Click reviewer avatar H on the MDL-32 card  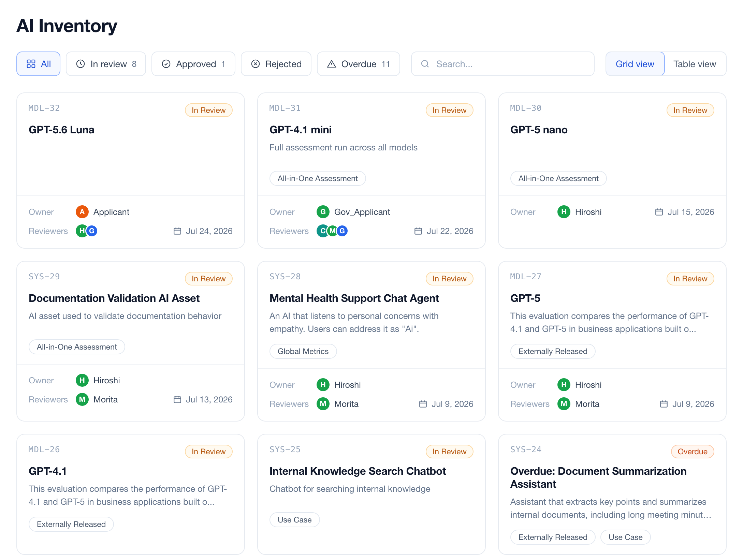click(81, 231)
